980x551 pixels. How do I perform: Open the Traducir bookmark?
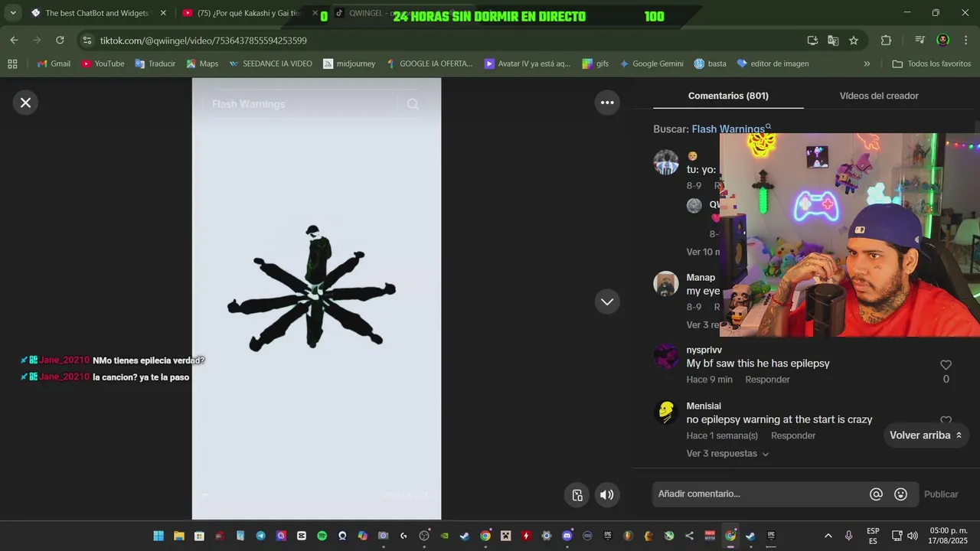155,64
